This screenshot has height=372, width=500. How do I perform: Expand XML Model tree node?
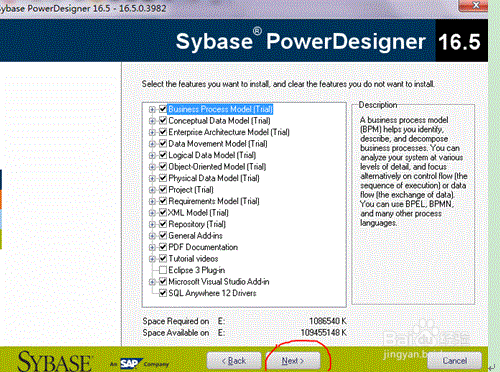pyautogui.click(x=152, y=213)
